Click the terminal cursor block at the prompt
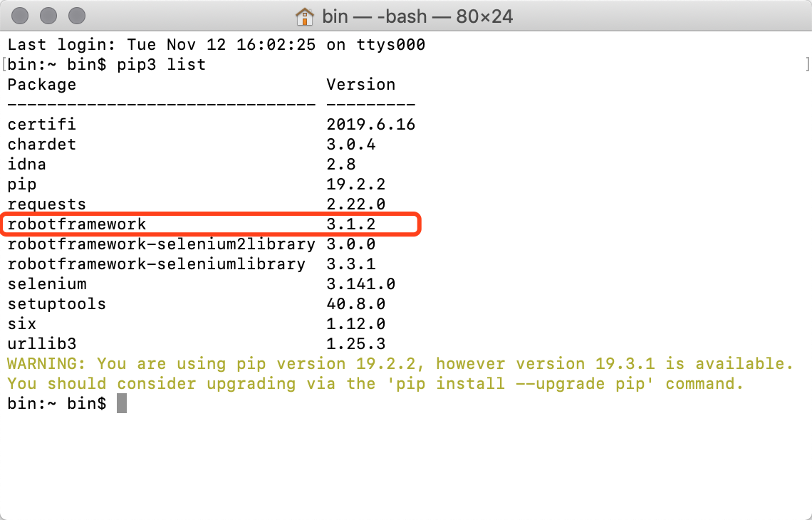The width and height of the screenshot is (812, 520). [122, 404]
